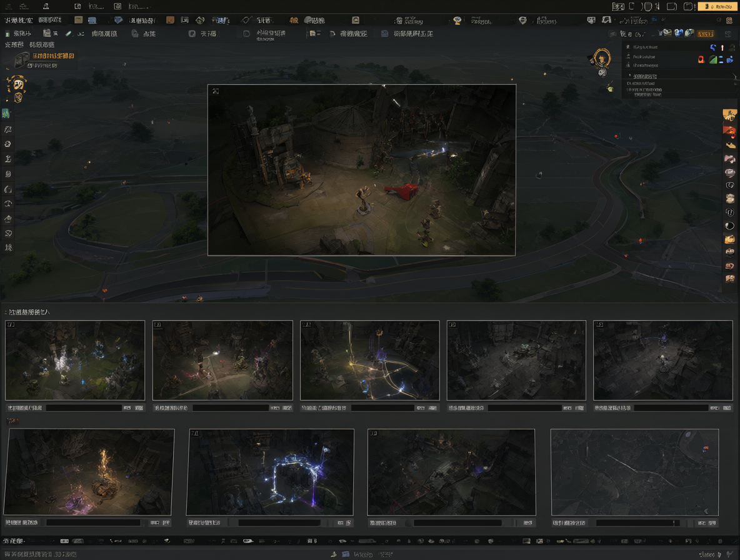Toggle the second square checkbox in the third toolbar row

[246, 34]
